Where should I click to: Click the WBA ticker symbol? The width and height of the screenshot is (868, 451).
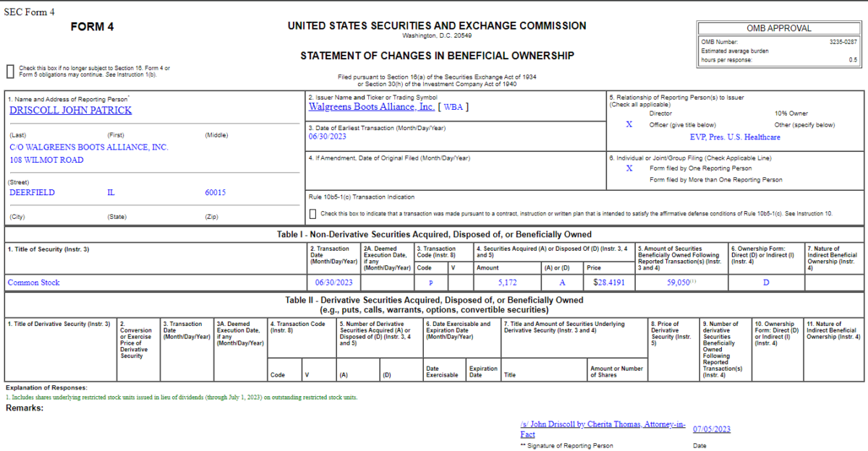click(454, 107)
